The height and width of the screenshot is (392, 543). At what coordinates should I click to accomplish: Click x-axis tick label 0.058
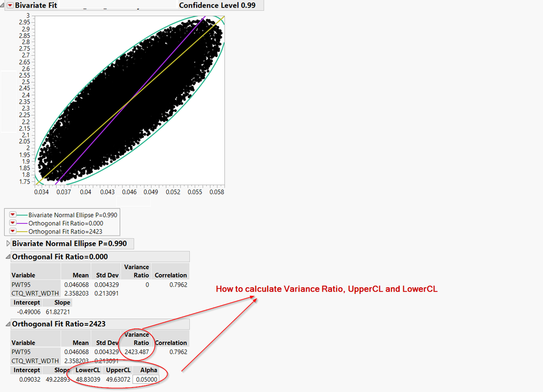217,192
